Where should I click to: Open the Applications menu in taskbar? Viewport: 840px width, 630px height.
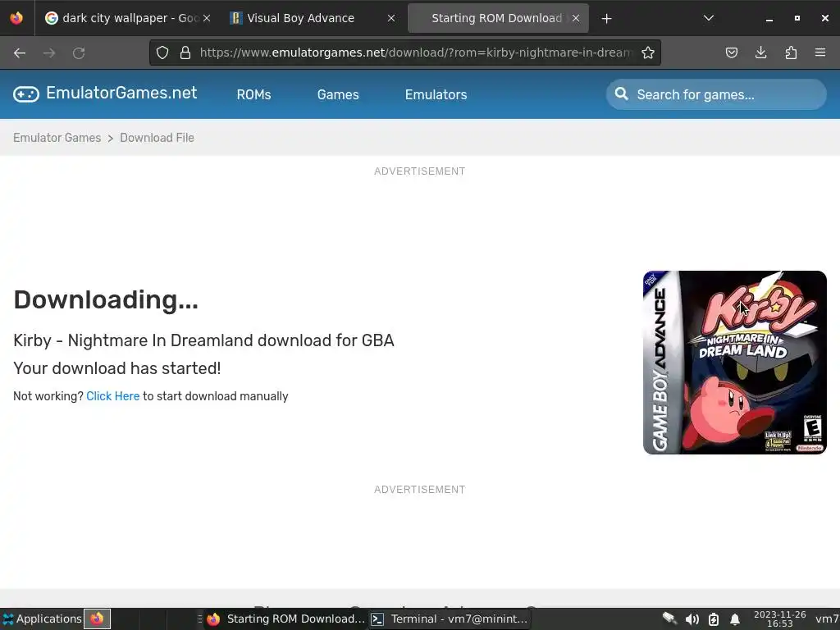pyautogui.click(x=42, y=619)
